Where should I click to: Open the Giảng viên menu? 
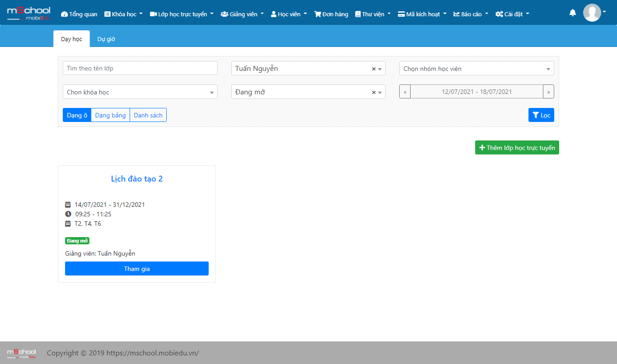click(x=242, y=14)
